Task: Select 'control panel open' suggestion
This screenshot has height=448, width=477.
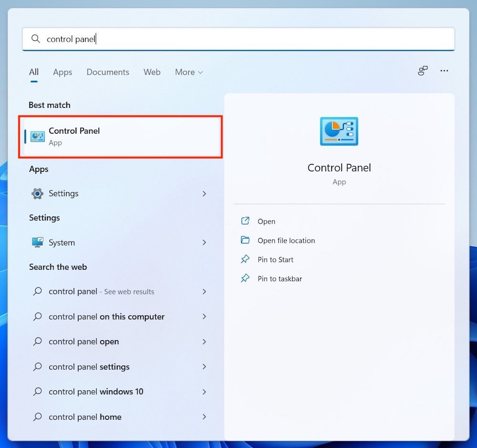Action: point(84,342)
